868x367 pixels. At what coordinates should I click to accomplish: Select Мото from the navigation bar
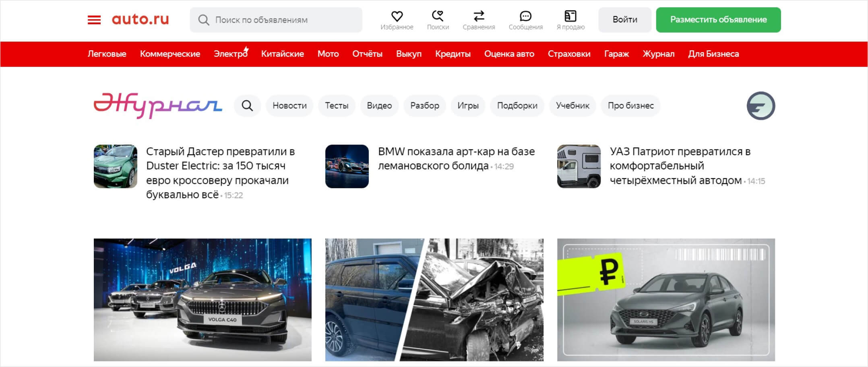(329, 54)
